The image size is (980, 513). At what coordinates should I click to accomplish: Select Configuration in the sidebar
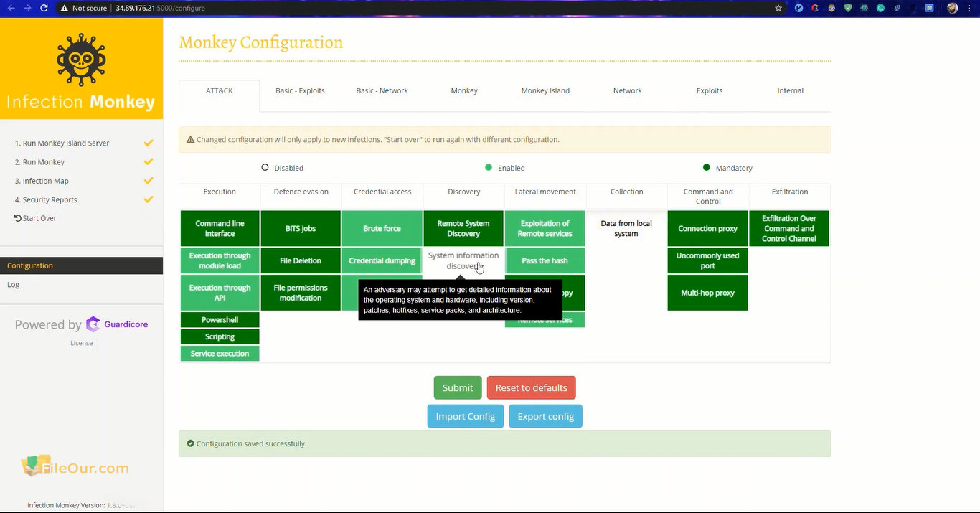(81, 265)
